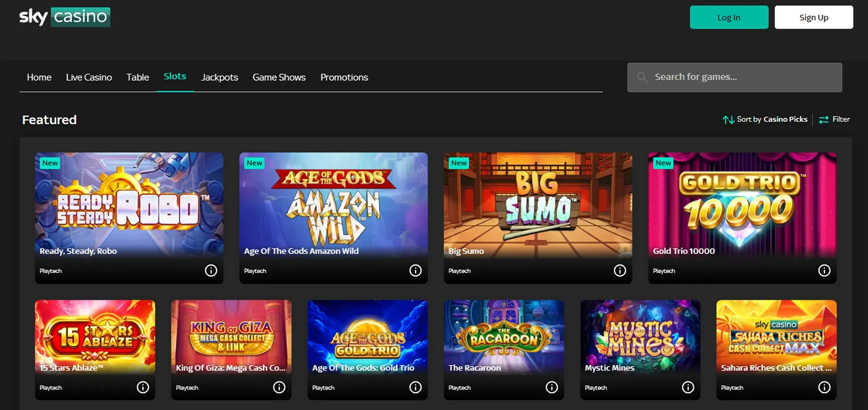
Task: Launch the Mystic Mines thumbnail
Action: 641,337
